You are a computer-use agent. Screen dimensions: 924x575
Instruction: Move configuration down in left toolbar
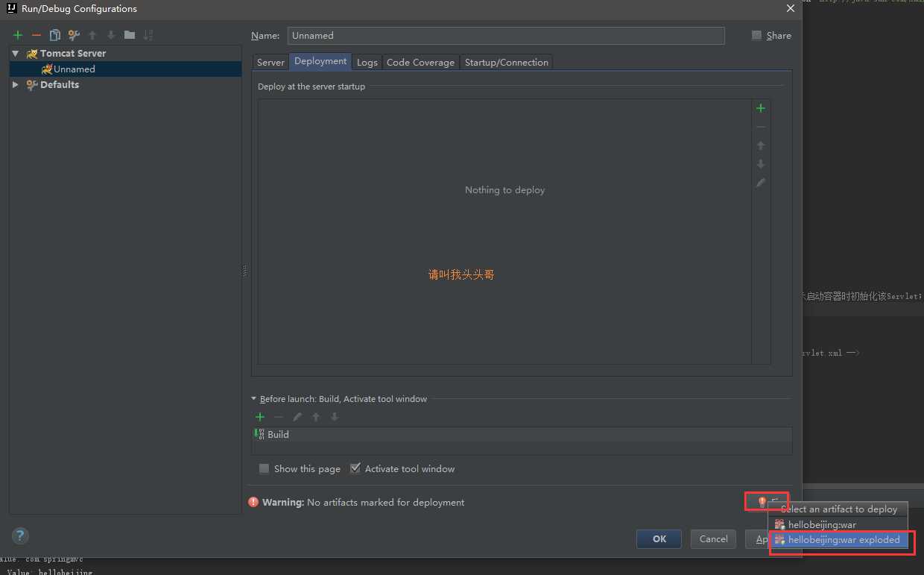point(111,35)
